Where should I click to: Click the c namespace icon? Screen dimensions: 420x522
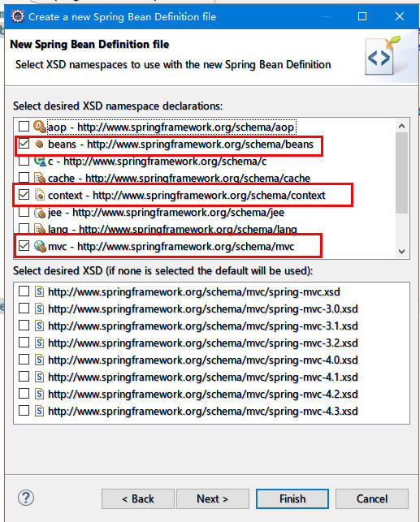[39, 161]
